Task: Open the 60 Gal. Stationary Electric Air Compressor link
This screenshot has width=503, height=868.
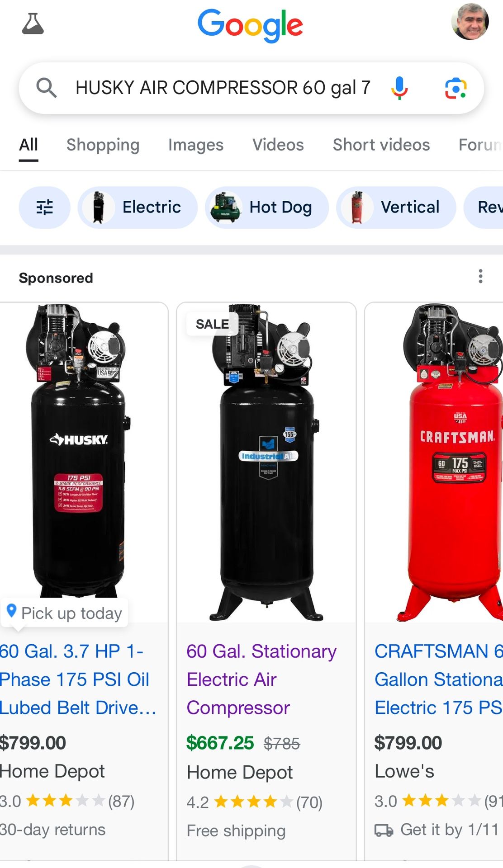Action: coord(261,679)
